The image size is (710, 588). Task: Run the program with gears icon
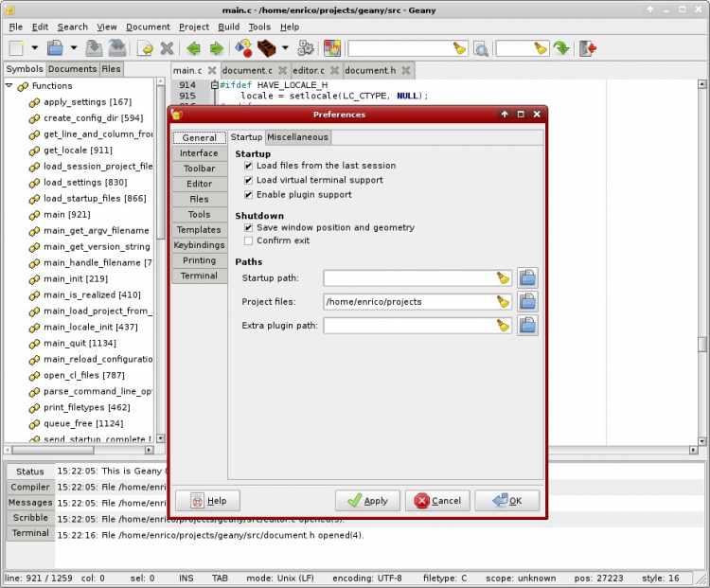coord(306,48)
